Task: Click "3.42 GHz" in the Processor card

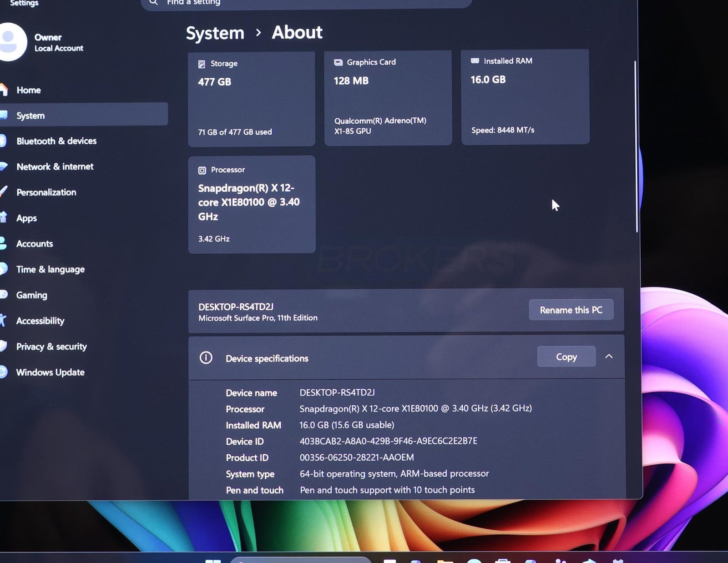Action: [x=214, y=239]
